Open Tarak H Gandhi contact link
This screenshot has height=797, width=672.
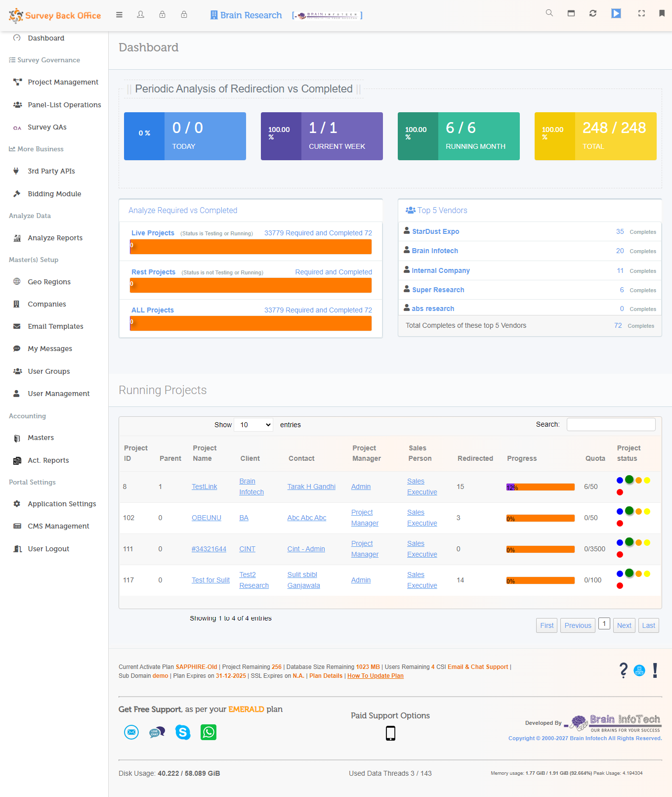pos(311,487)
